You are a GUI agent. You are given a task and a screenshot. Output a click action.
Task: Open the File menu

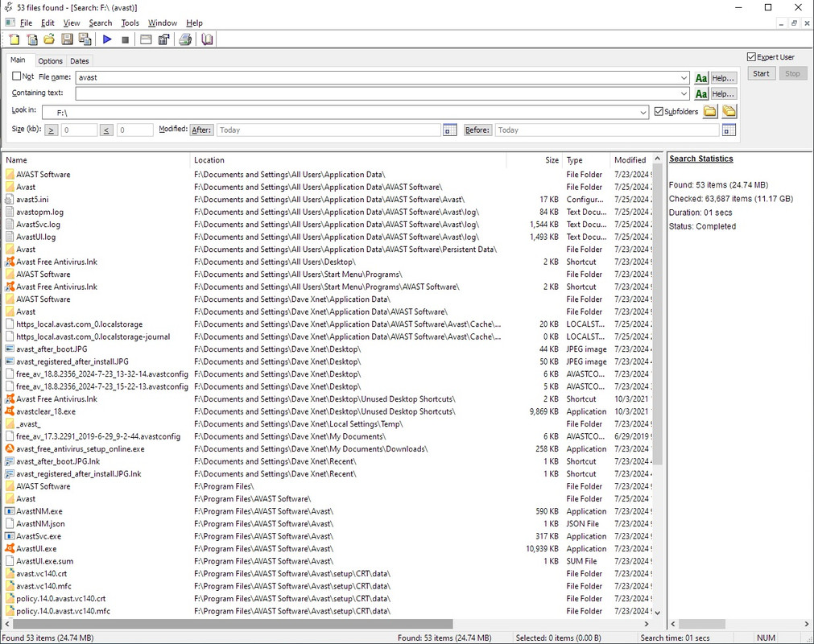pyautogui.click(x=26, y=23)
